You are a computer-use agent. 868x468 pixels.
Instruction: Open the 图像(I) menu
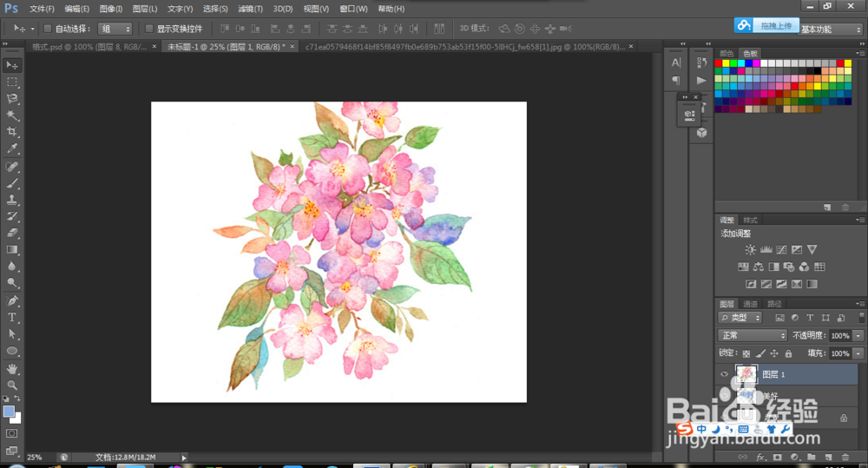[x=111, y=9]
